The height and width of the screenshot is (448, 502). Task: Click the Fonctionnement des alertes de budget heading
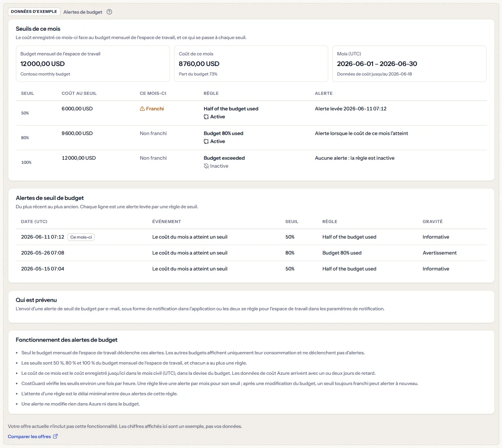click(67, 340)
